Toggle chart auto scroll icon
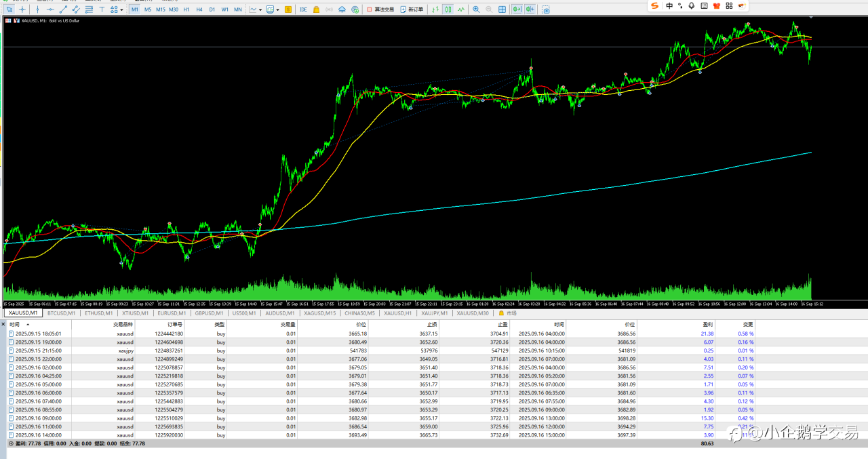The image size is (868, 459). click(x=517, y=9)
